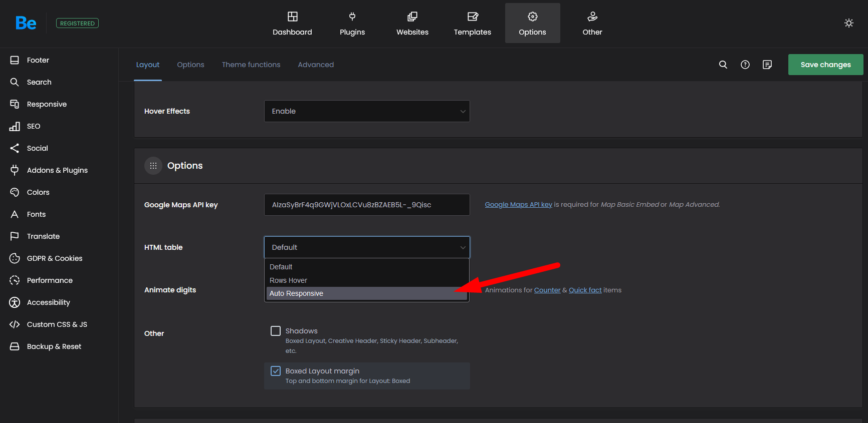
Task: Switch to the Options sub-tab
Action: click(x=190, y=65)
